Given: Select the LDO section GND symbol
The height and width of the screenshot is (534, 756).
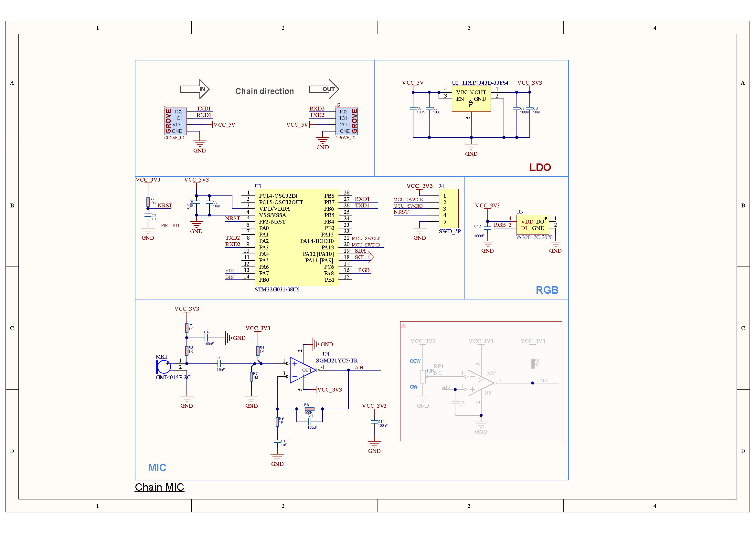Looking at the screenshot, I should click(x=471, y=148).
